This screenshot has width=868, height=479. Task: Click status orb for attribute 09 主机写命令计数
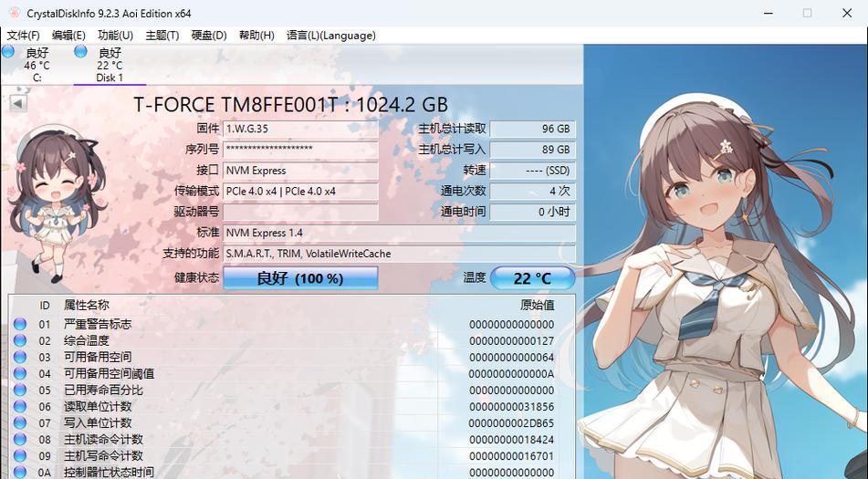point(20,456)
